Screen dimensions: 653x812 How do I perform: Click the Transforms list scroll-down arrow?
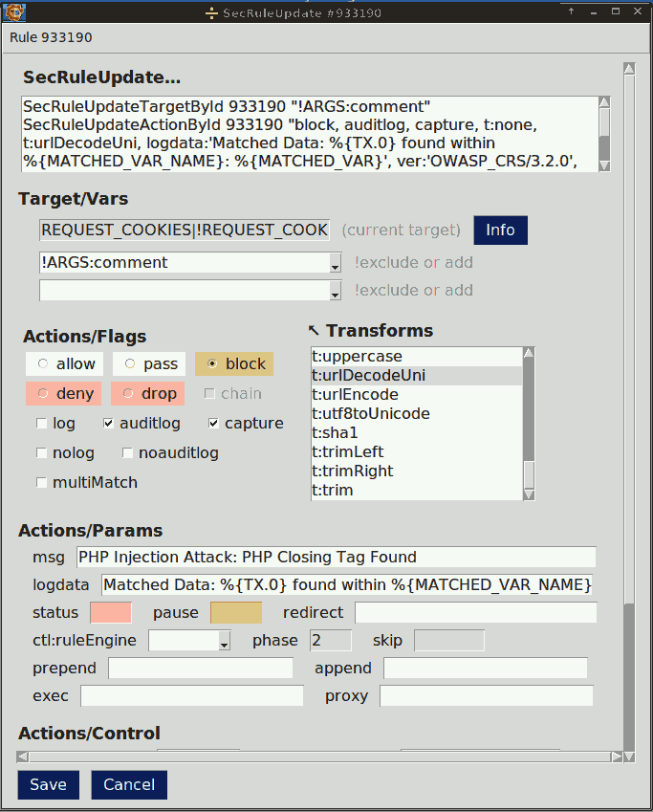point(529,494)
